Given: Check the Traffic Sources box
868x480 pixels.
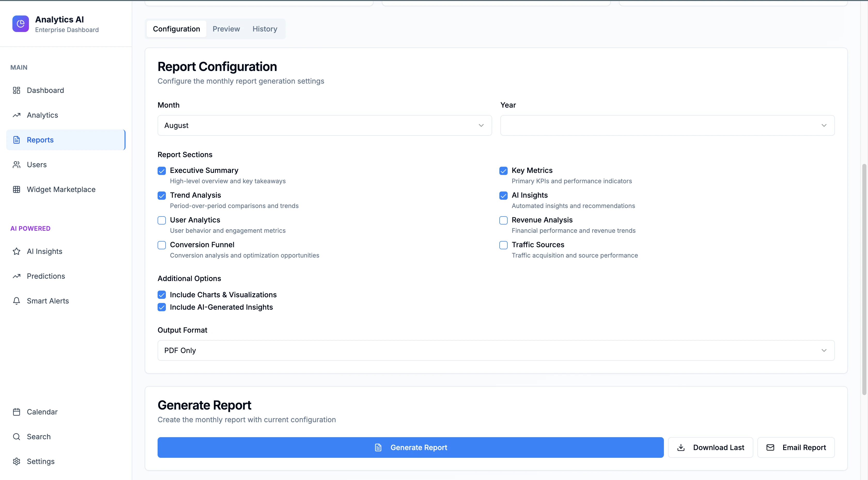Looking at the screenshot, I should coord(503,245).
